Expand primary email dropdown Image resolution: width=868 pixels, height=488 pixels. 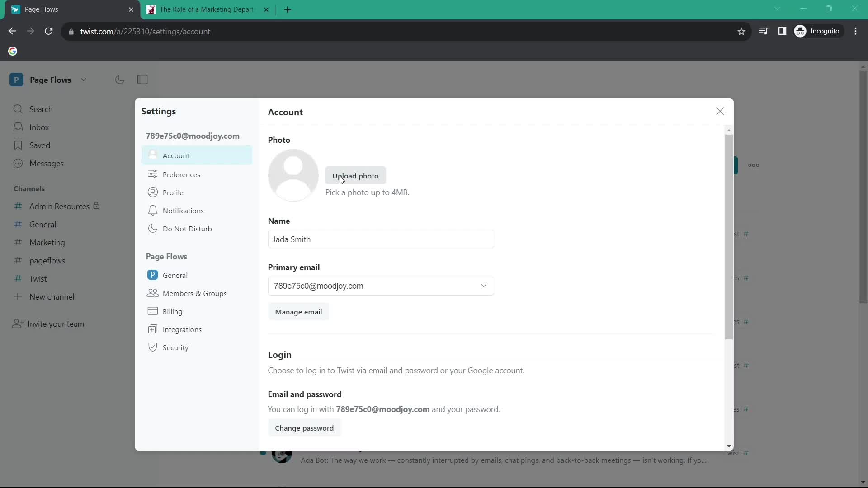pyautogui.click(x=484, y=286)
